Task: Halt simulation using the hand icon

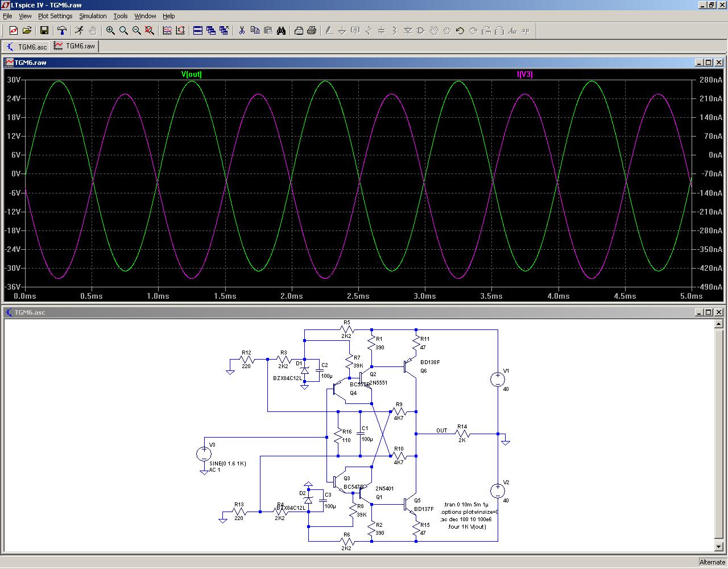Action: [92, 31]
